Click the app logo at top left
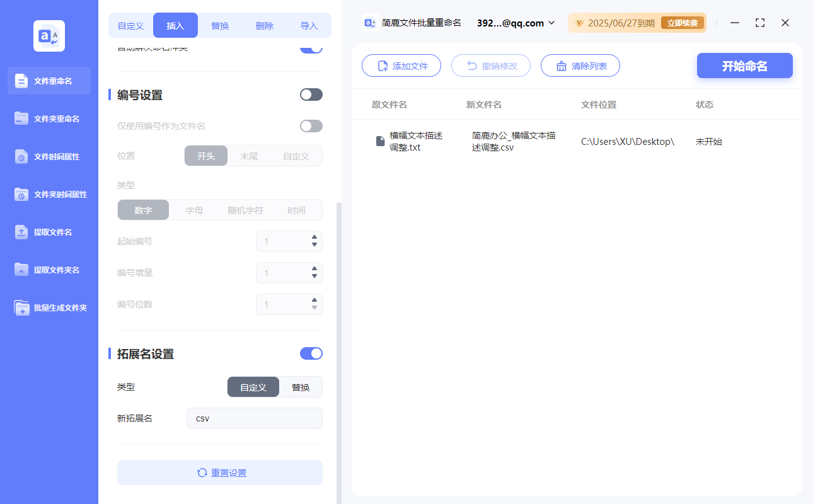 tap(49, 35)
